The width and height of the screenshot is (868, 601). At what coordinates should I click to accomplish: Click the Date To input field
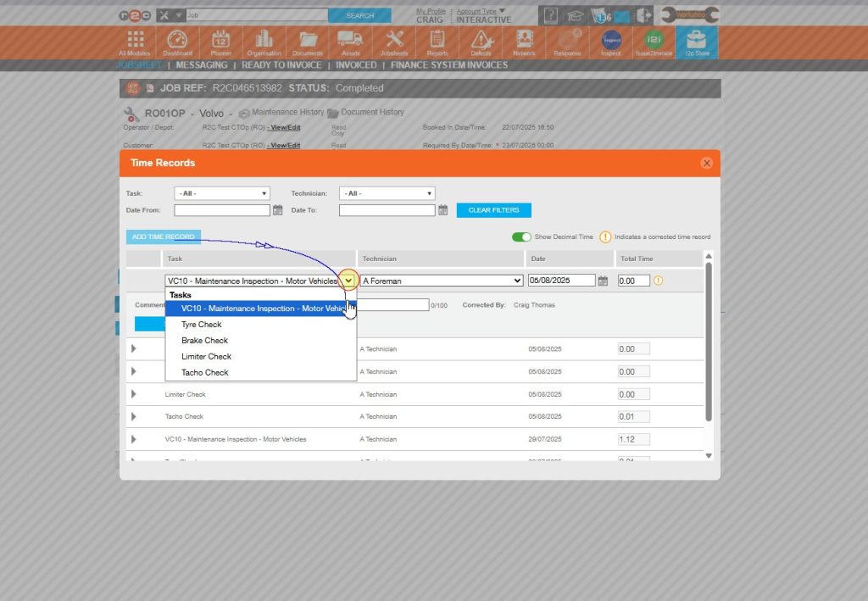point(387,210)
